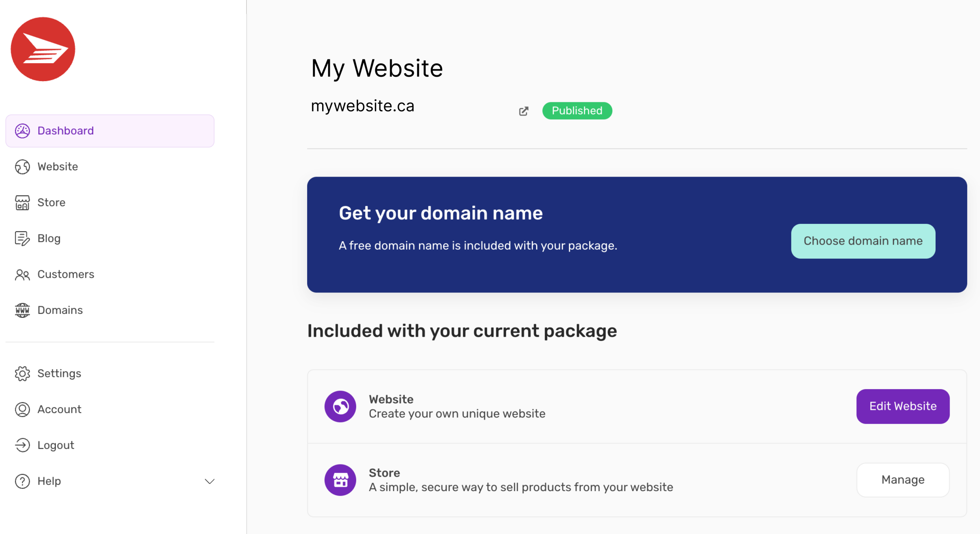Open external link icon beside mywebsite.ca
This screenshot has width=980, height=534.
(x=523, y=111)
